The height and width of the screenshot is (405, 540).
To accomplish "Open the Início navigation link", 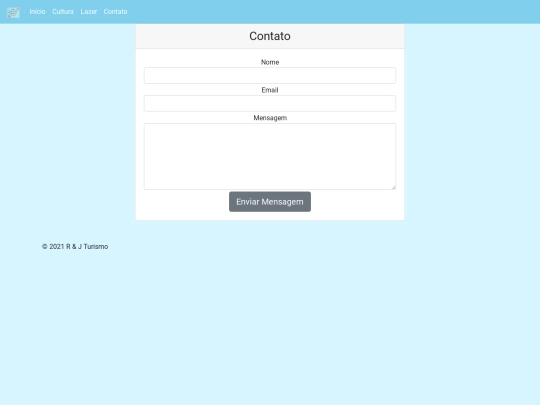I will 37,12.
